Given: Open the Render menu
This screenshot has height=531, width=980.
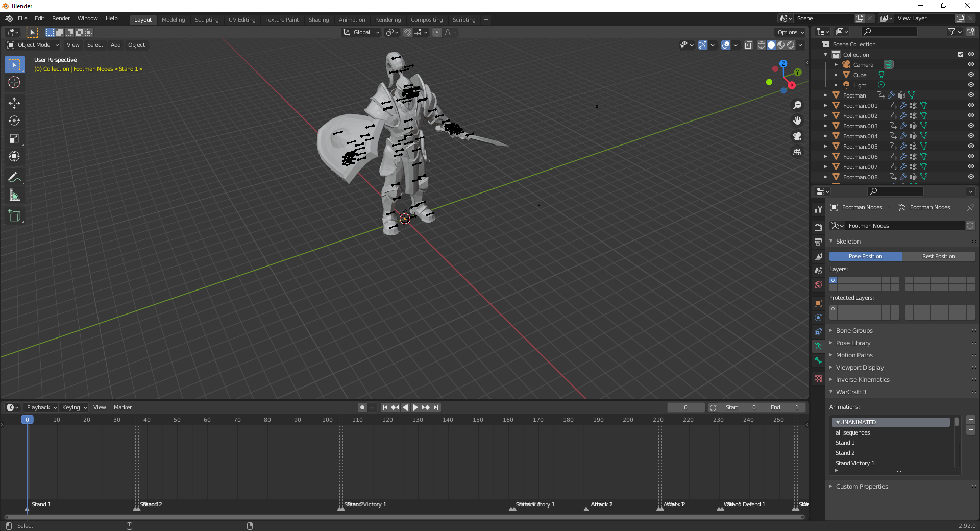Looking at the screenshot, I should pos(61,18).
